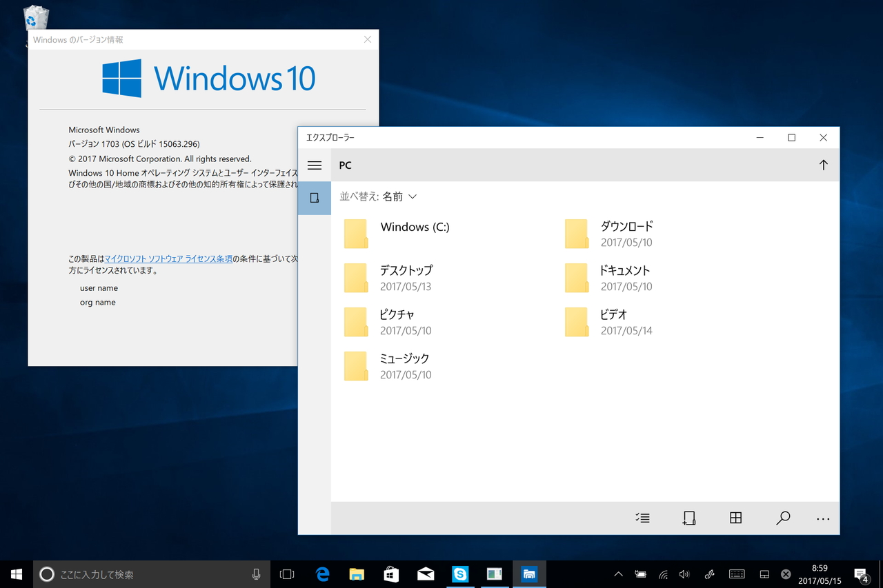Click the up navigation arrow in Explorer
The image size is (883, 588).
pyautogui.click(x=823, y=165)
